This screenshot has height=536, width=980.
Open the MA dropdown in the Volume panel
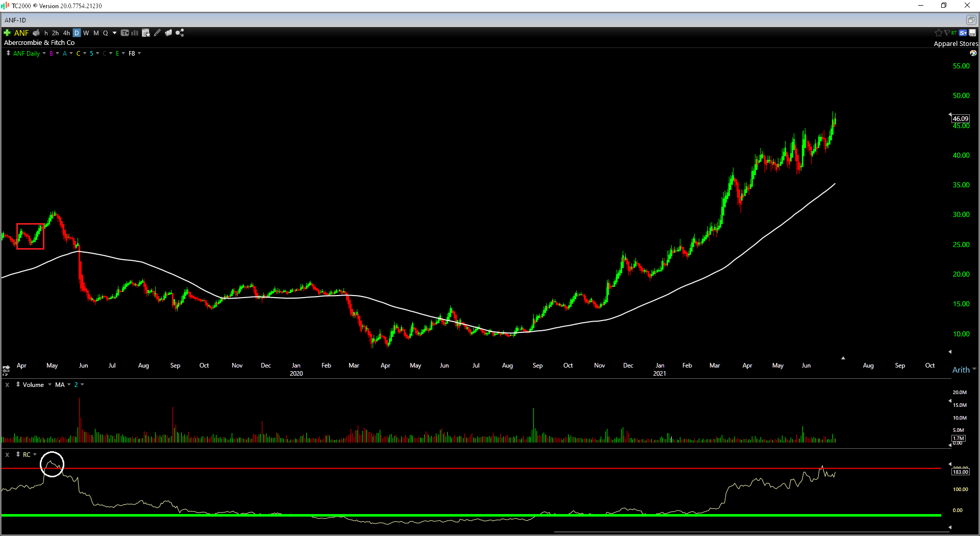pyautogui.click(x=61, y=384)
